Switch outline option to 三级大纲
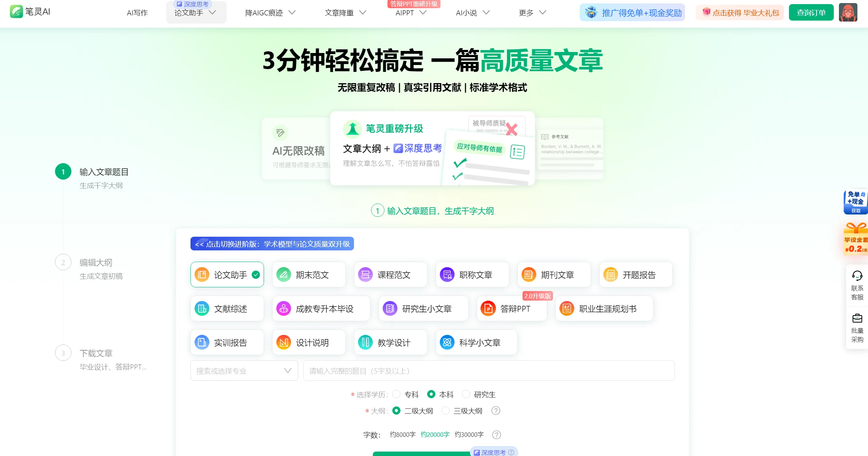This screenshot has height=456, width=868. 445,411
